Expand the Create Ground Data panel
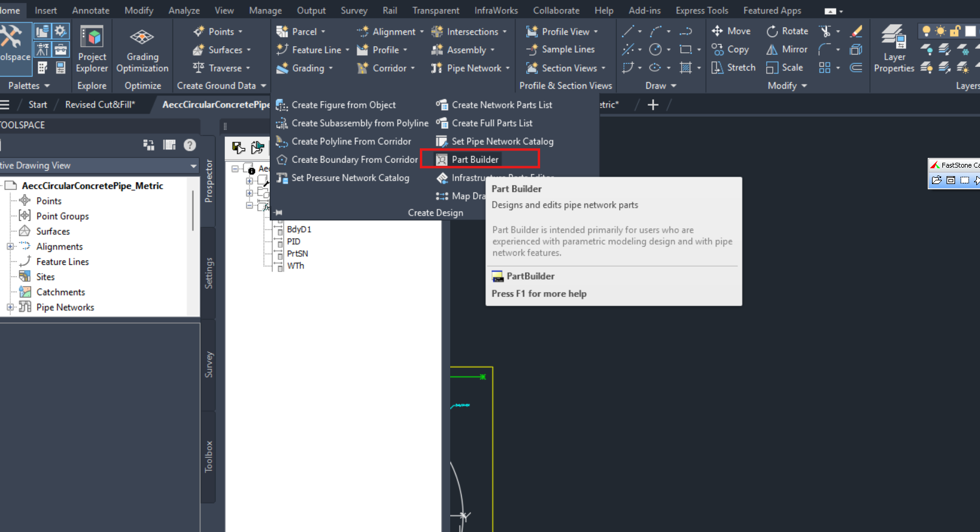The width and height of the screenshot is (980, 532). [222, 86]
